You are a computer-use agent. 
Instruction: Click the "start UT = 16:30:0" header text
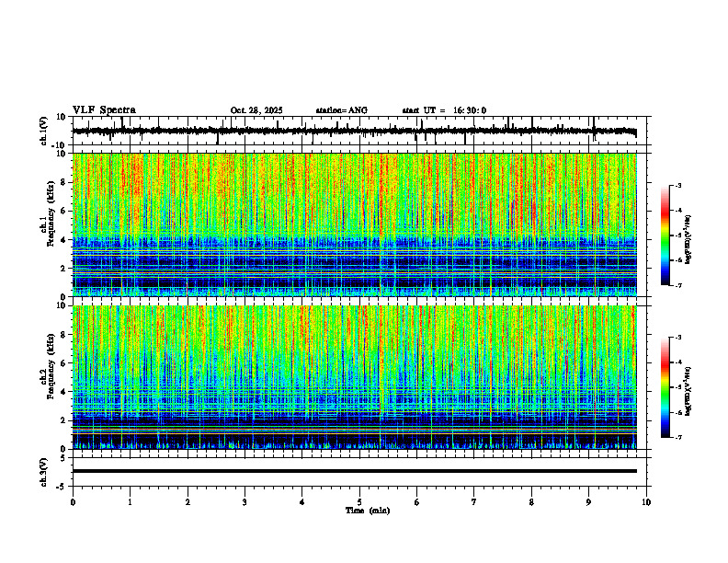point(444,110)
